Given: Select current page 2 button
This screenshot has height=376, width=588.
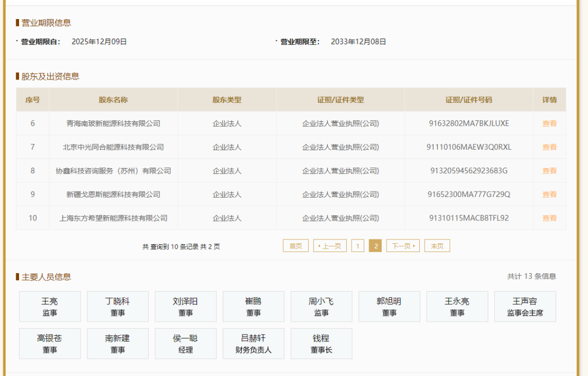Looking at the screenshot, I should coord(375,246).
